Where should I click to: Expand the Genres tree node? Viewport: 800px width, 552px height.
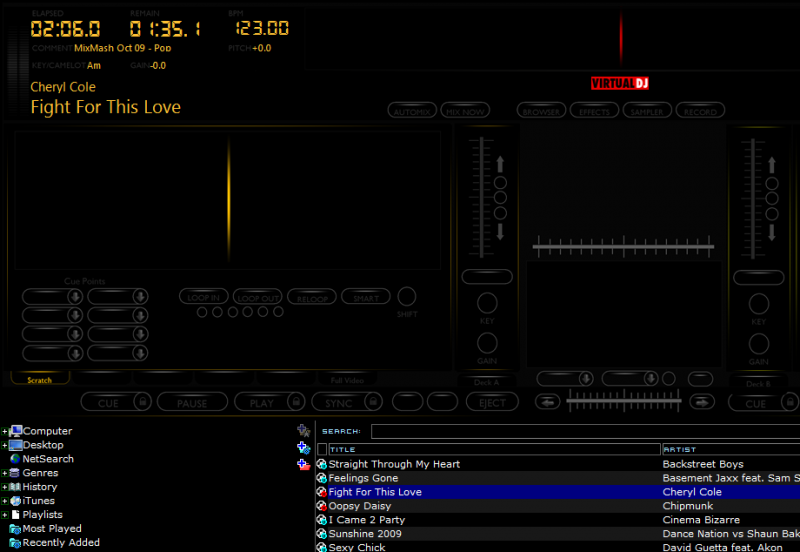coord(5,473)
